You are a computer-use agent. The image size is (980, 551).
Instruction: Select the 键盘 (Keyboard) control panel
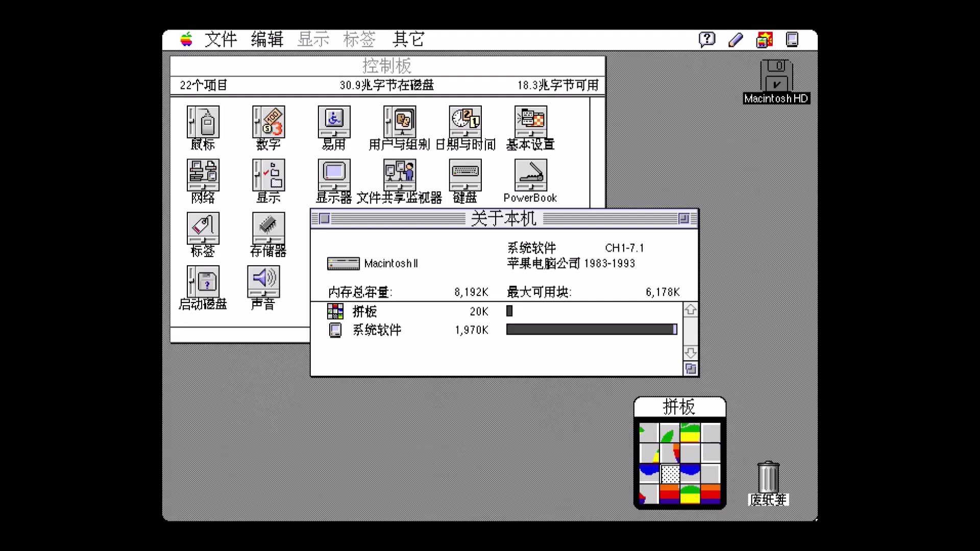coord(464,176)
